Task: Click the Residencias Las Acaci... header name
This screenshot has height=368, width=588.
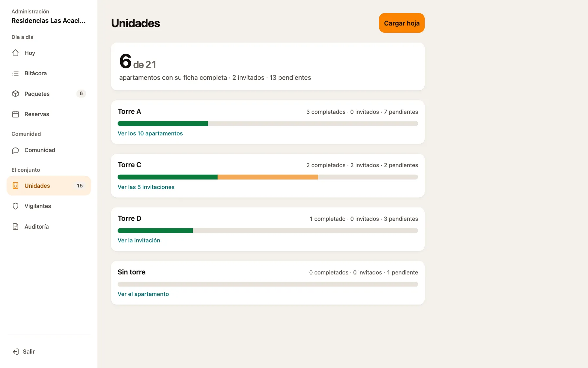Action: click(48, 21)
